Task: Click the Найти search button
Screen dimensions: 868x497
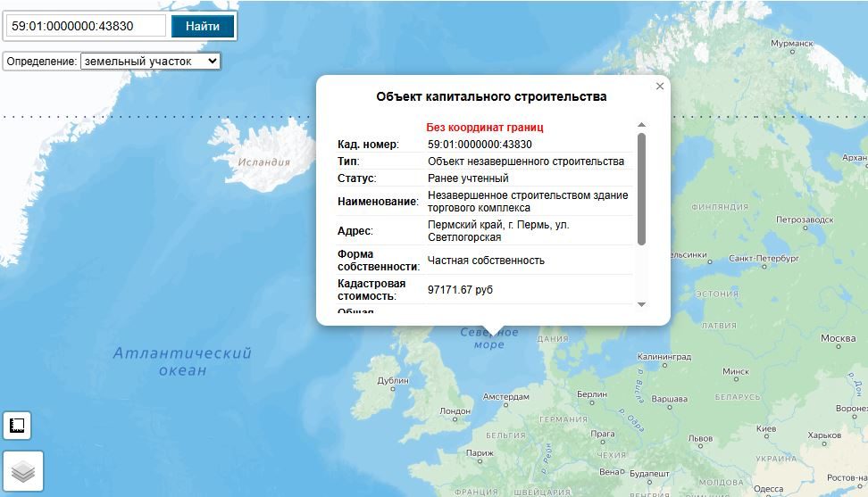Action: [203, 26]
